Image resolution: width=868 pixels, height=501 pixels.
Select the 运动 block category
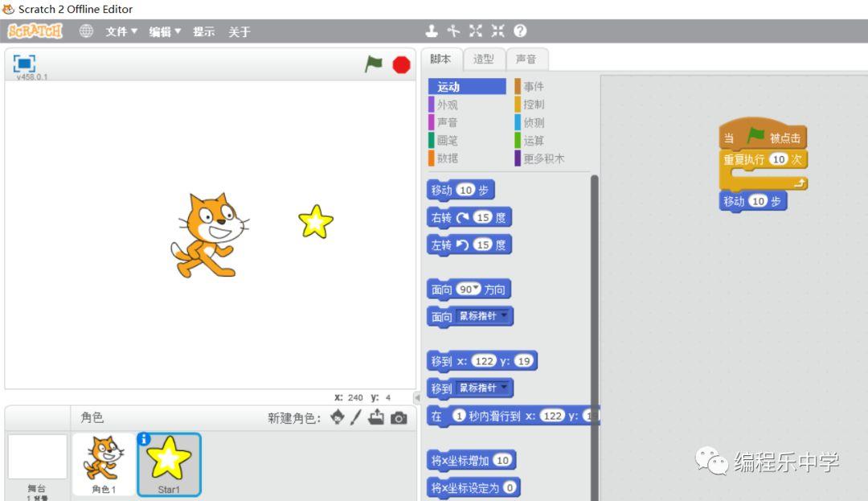(x=467, y=86)
